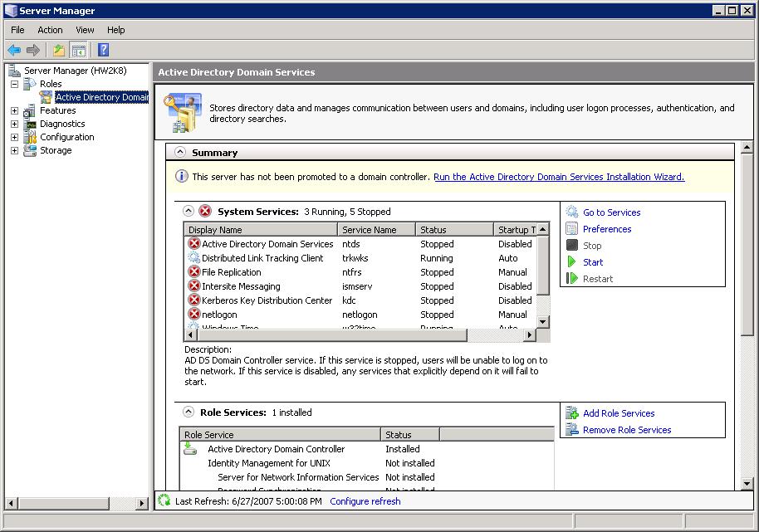Click the Up one level folder icon
This screenshot has height=532, width=759.
pyautogui.click(x=59, y=50)
